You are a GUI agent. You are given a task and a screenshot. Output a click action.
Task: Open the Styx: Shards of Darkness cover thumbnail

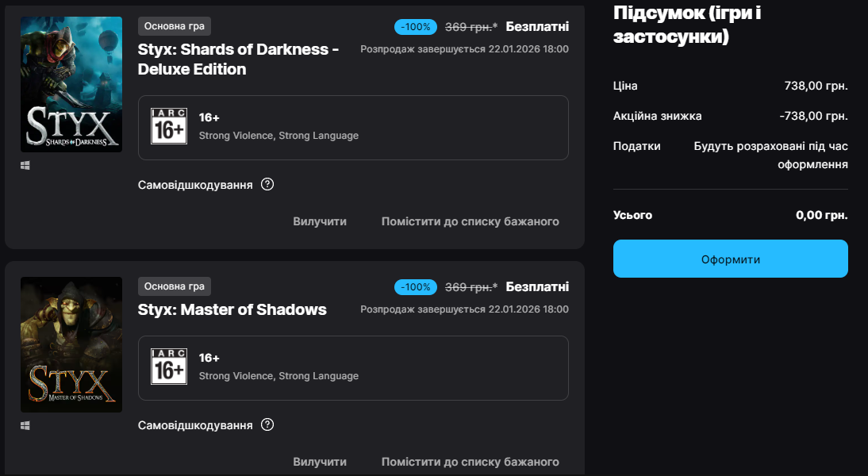click(x=71, y=84)
